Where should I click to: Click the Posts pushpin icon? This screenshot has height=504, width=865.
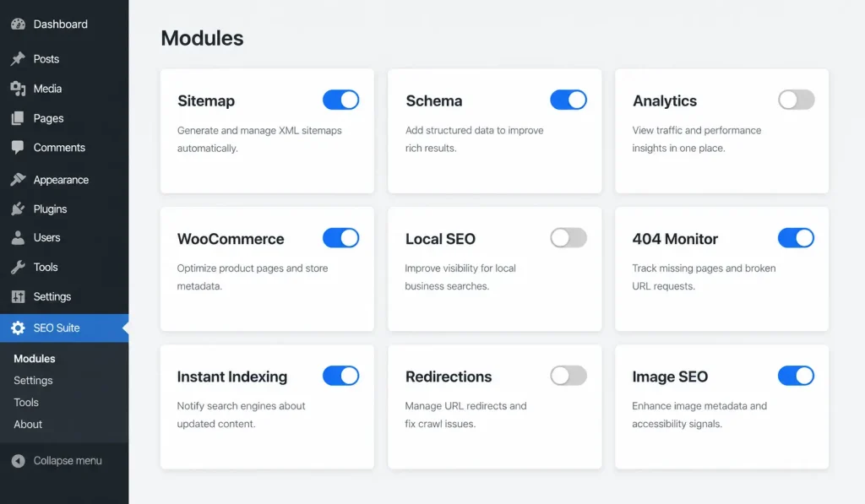(x=19, y=58)
